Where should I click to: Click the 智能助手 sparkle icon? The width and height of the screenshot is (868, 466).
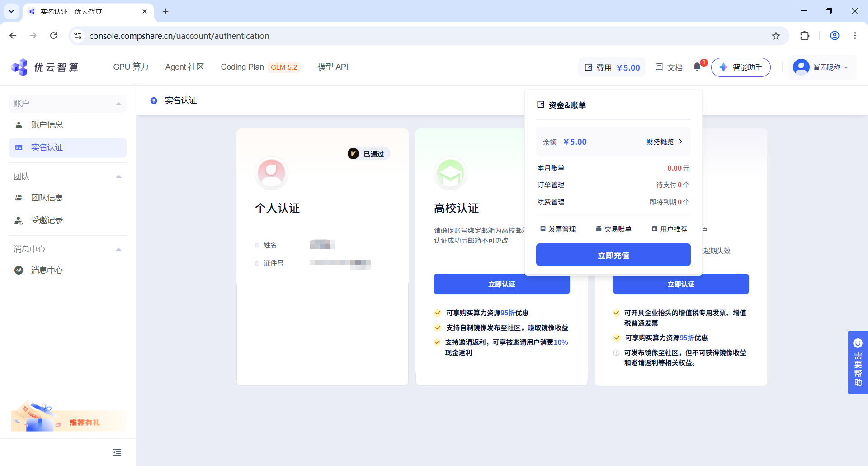723,67
